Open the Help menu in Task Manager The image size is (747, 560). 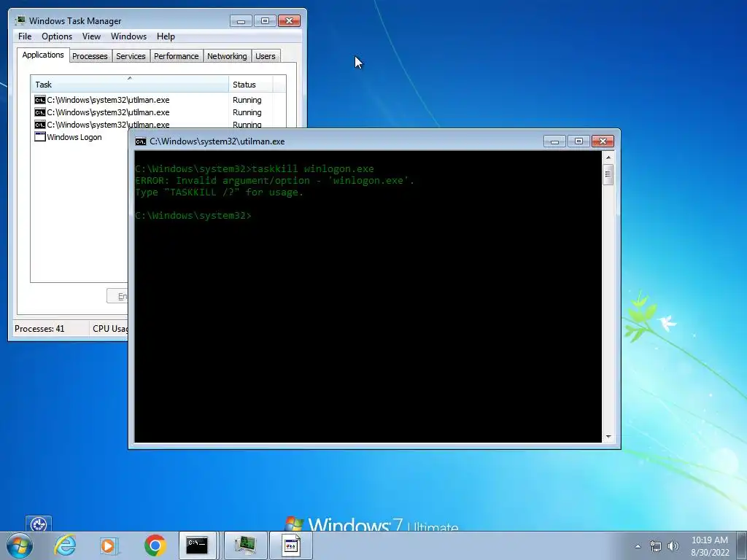point(166,36)
